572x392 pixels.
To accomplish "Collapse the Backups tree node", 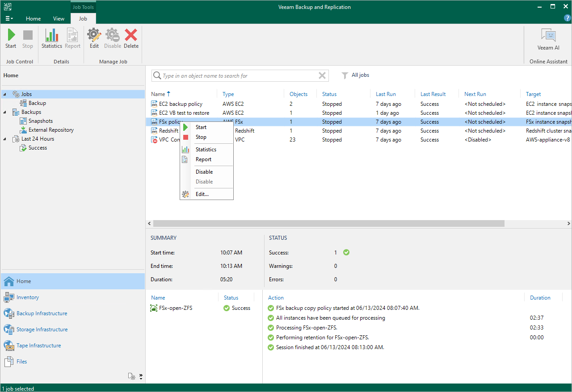I will point(5,112).
